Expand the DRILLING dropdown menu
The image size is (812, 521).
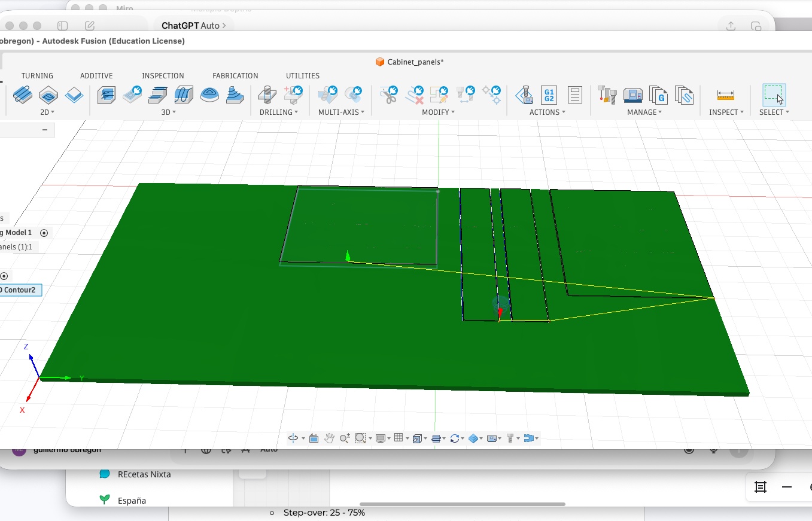tap(279, 112)
